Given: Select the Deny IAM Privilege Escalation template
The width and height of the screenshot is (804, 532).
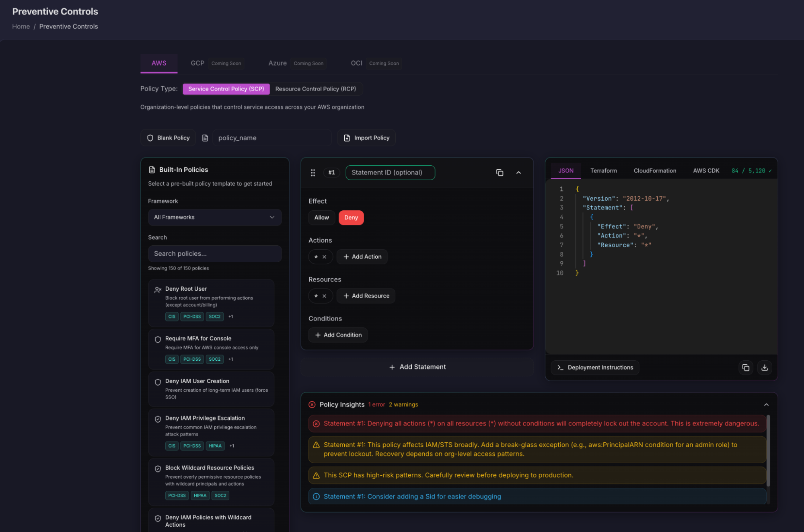Looking at the screenshot, I should [x=211, y=432].
